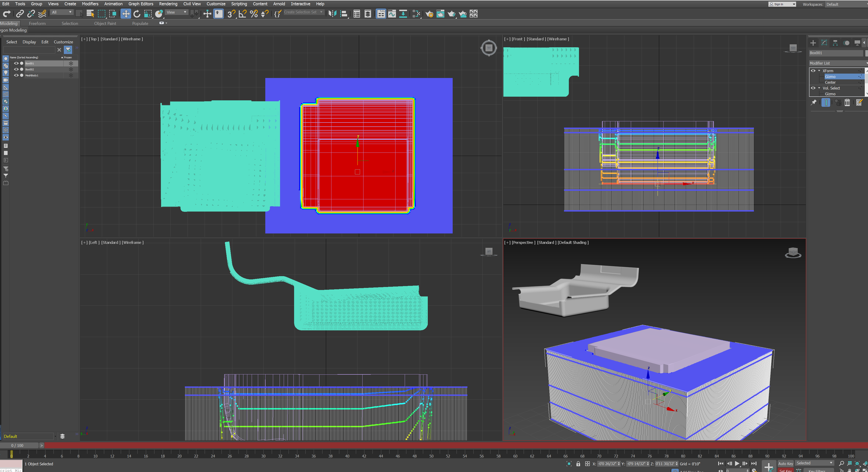Click the Play Animation button
This screenshot has width=868, height=472.
point(737,463)
